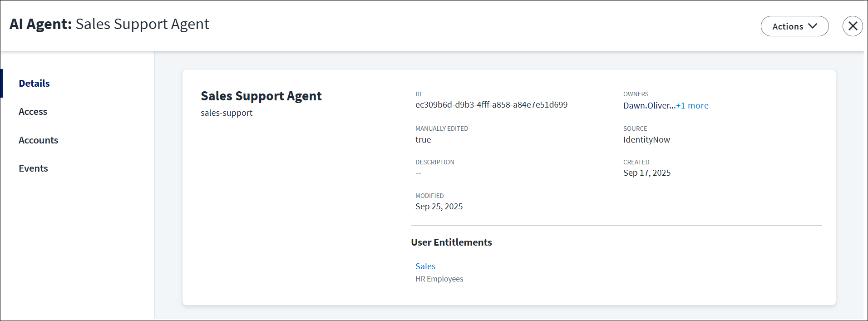Click the User Entitlements heading
The image size is (868, 321).
click(451, 242)
